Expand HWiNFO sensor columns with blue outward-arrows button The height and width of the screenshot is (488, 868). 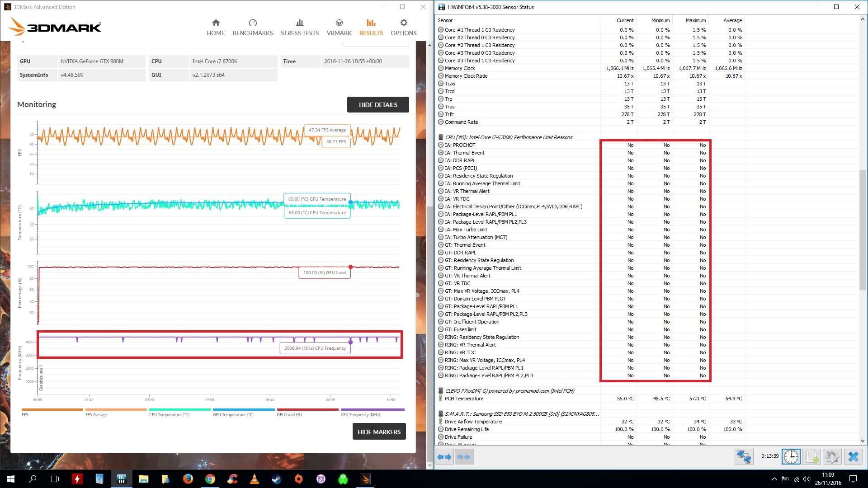point(444,457)
